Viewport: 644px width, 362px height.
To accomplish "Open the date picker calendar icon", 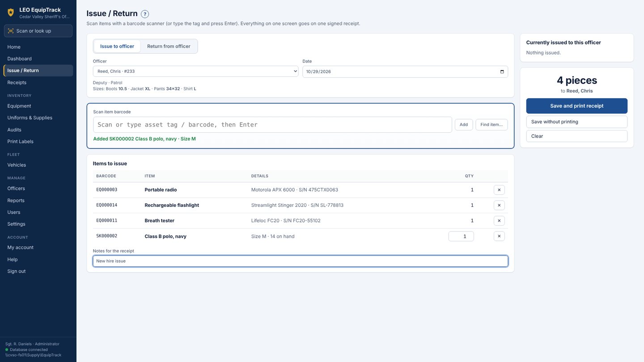I will point(502,72).
